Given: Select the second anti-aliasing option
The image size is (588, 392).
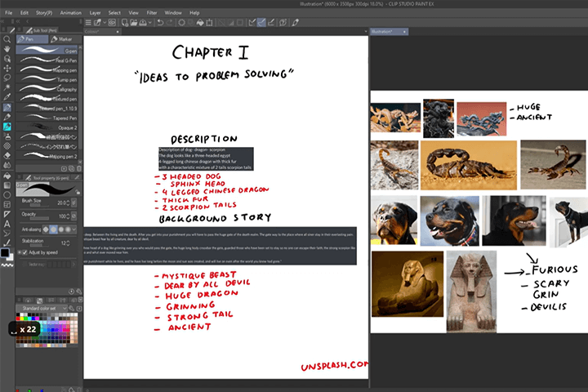Looking at the screenshot, I should click(x=53, y=229).
